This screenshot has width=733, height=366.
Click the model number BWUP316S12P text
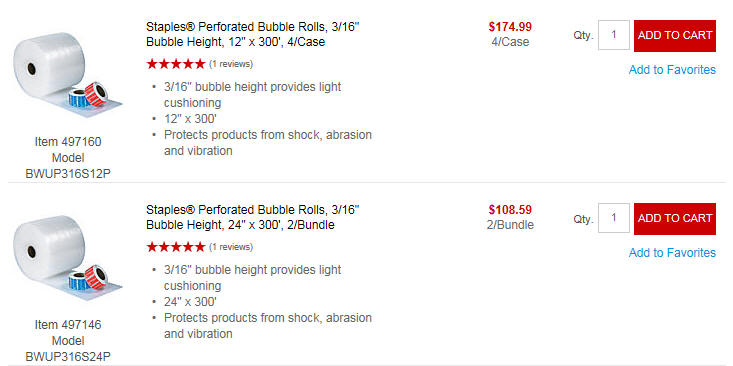coord(68,174)
